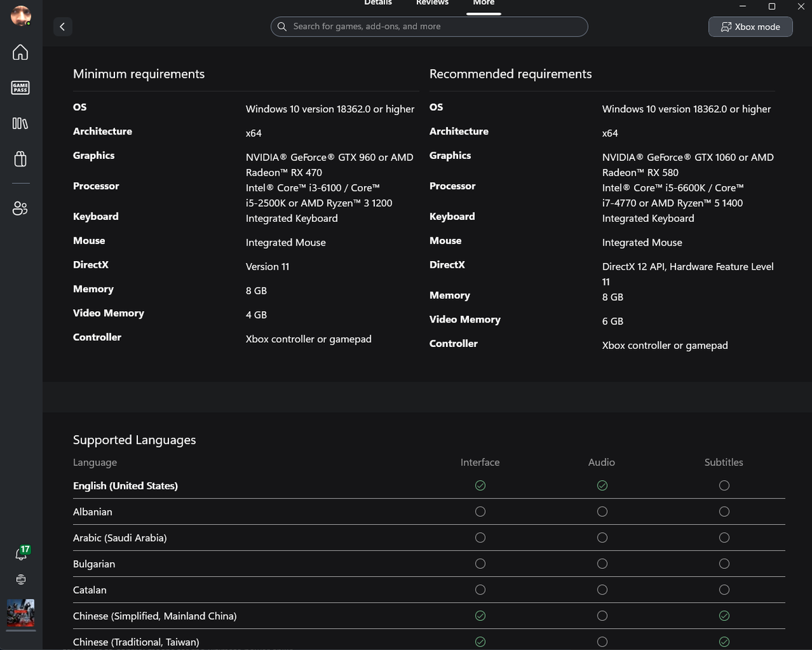Image resolution: width=812 pixels, height=650 pixels.
Task: Open the game thumbnail in the sidebar
Action: [20, 613]
